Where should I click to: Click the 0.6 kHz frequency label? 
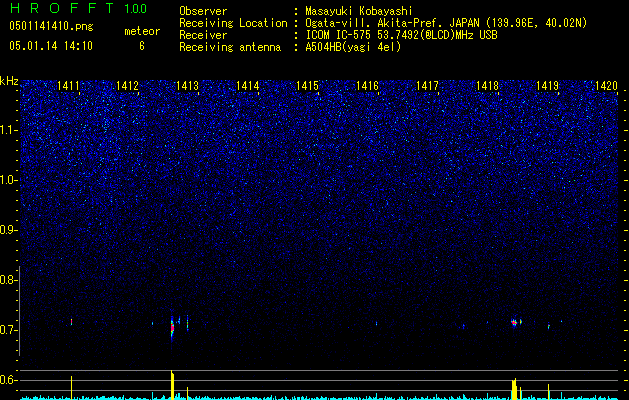8,380
